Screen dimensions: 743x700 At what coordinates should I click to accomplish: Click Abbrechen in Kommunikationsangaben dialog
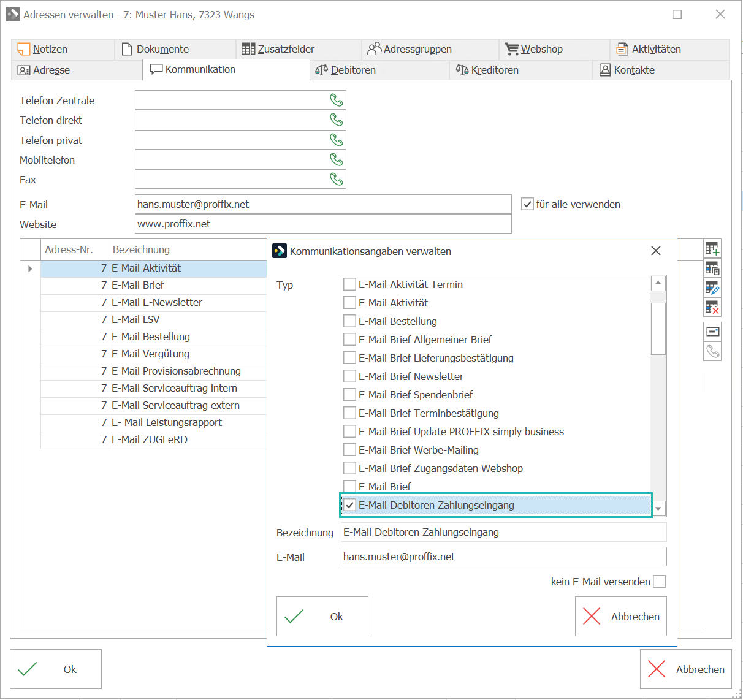coord(621,617)
